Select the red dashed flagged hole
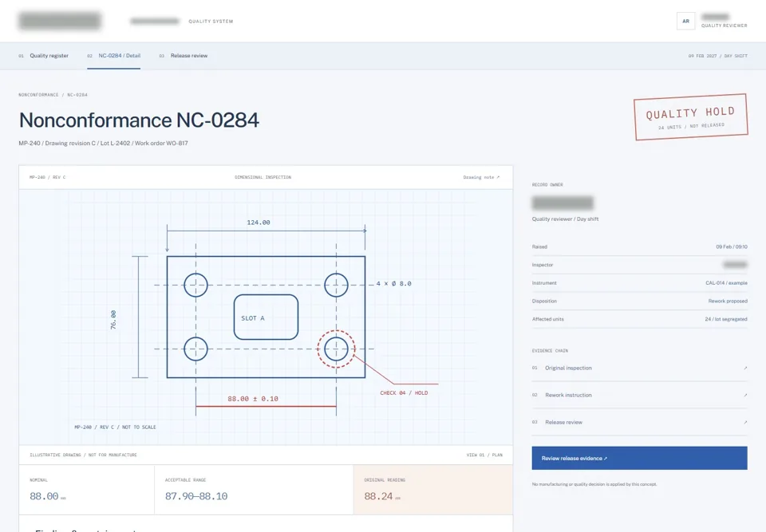 pyautogui.click(x=336, y=349)
